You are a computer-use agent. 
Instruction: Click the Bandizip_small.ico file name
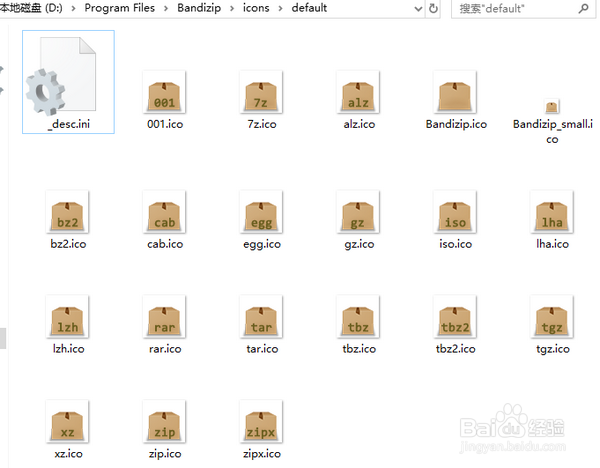[553, 131]
